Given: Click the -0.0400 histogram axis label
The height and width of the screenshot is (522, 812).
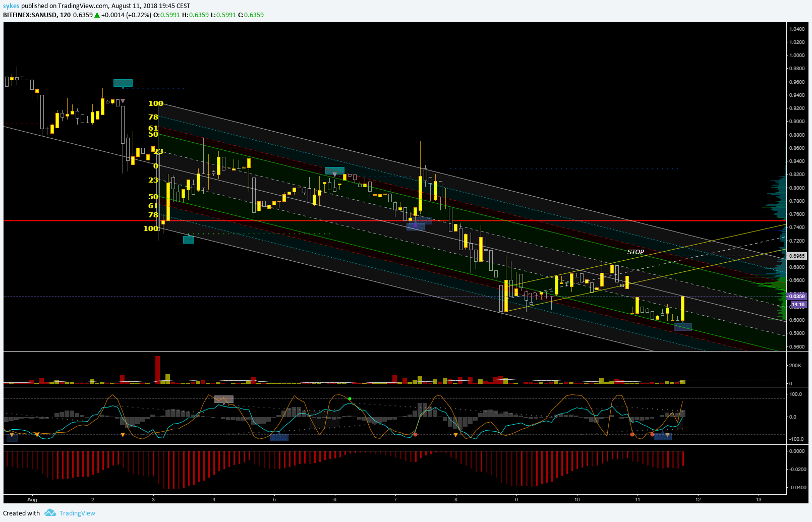Looking at the screenshot, I should [797, 487].
